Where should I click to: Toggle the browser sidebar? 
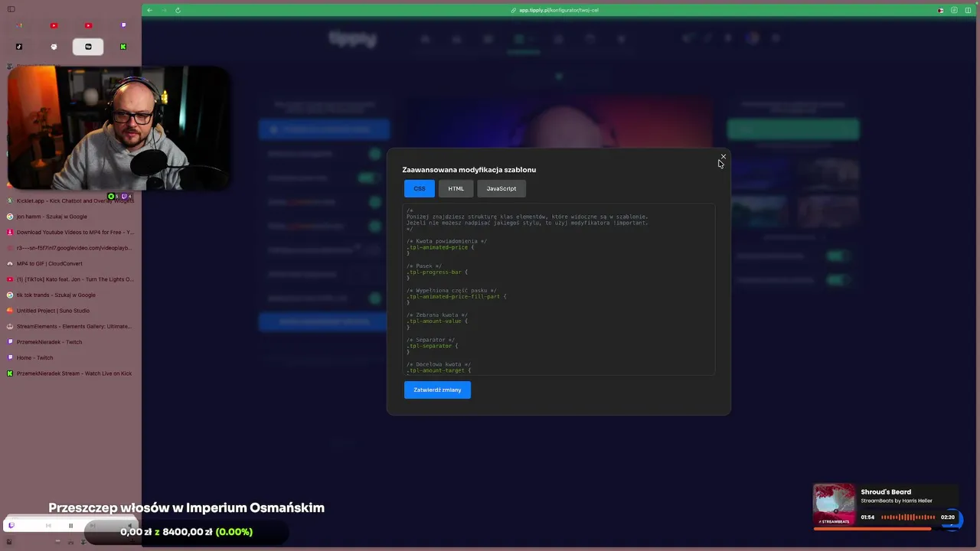pos(11,9)
